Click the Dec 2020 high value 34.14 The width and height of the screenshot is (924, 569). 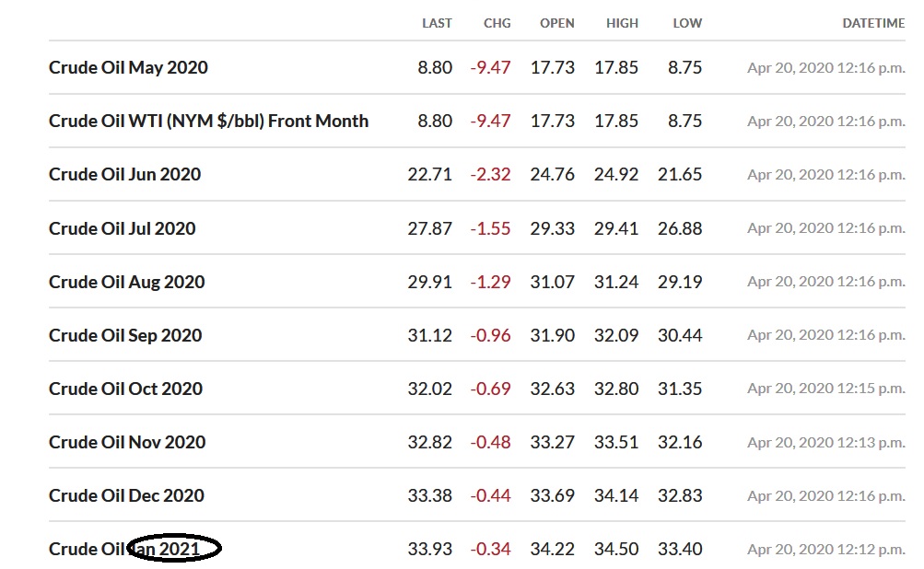tap(616, 495)
